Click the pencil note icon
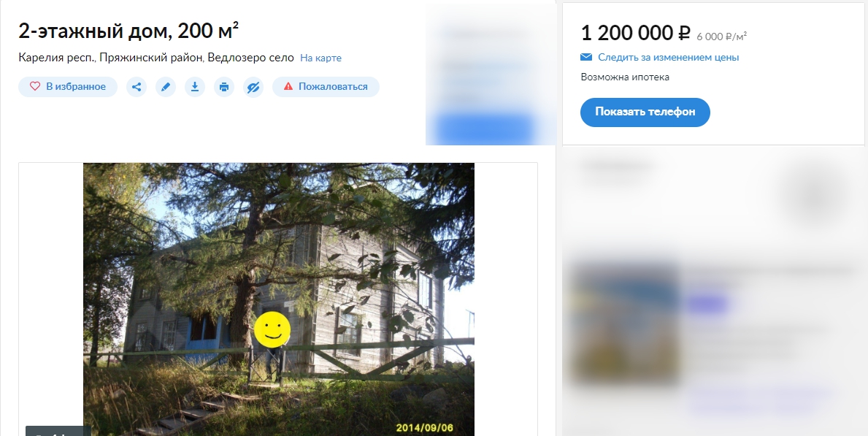This screenshot has height=436, width=868. (x=166, y=87)
